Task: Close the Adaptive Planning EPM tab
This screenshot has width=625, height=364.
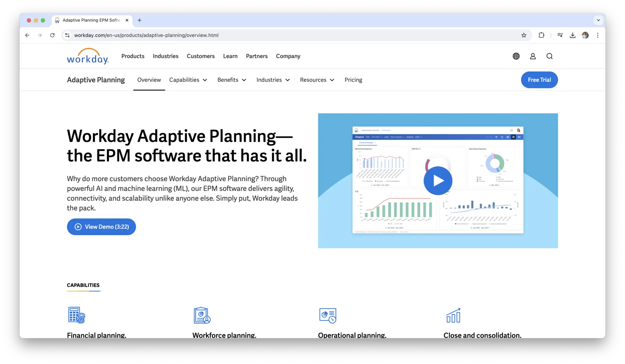Action: point(127,20)
